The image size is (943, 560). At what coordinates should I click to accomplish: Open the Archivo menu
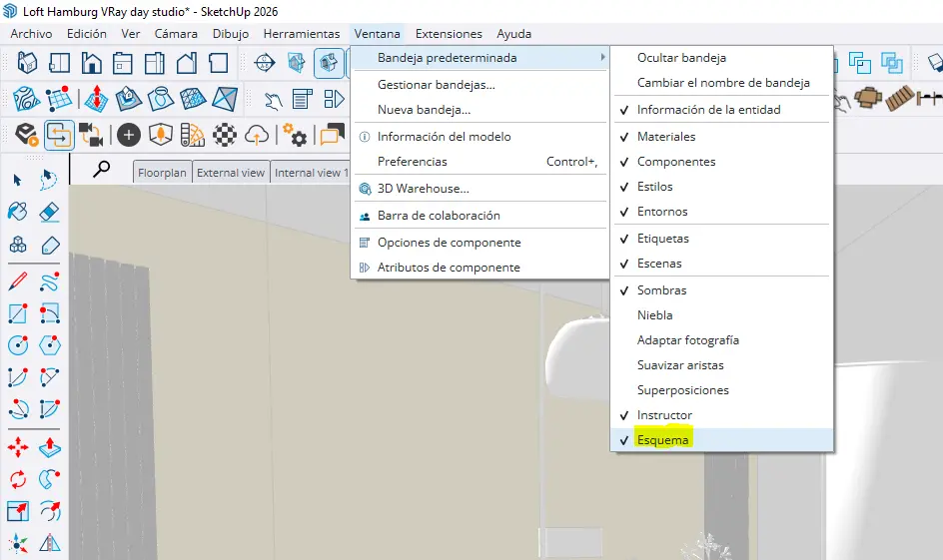[x=31, y=34]
